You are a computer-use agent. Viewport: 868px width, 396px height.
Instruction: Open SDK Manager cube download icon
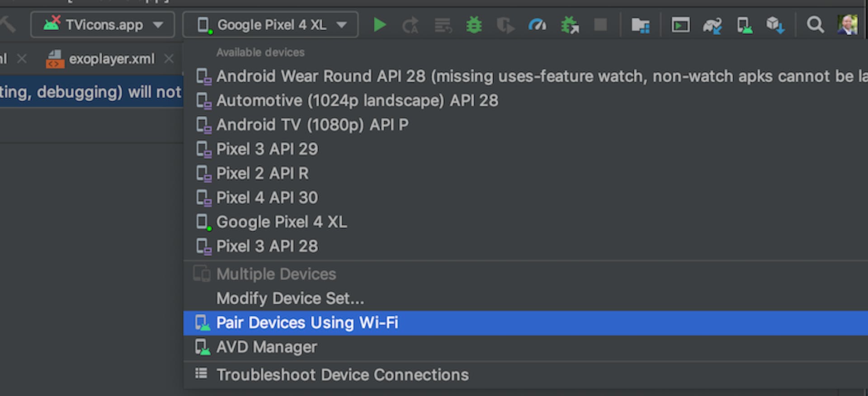[x=775, y=25]
